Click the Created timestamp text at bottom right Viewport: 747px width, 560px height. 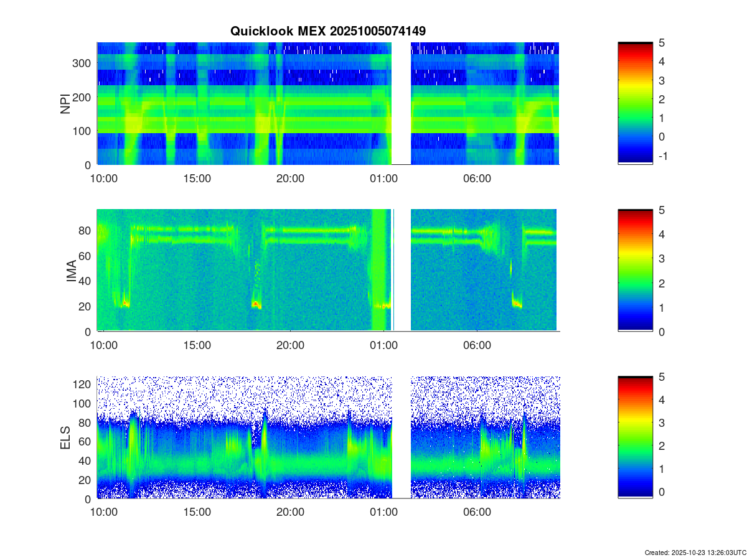tap(693, 553)
